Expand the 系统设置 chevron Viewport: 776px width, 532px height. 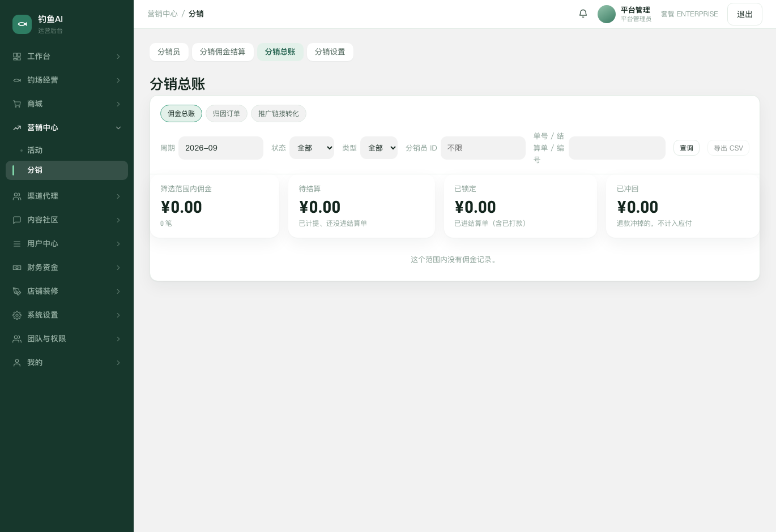[x=118, y=315]
